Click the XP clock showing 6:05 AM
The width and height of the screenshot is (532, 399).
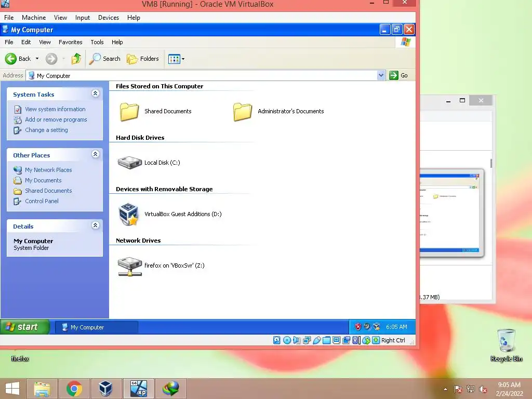[396, 327]
